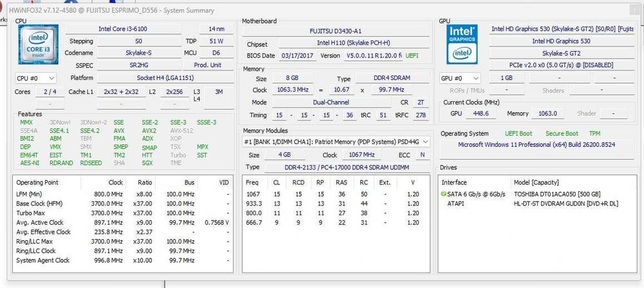Viewport: 644px width, 288px height.
Task: Select the 'Turbo Max' row
Action: pyautogui.click(x=123, y=213)
